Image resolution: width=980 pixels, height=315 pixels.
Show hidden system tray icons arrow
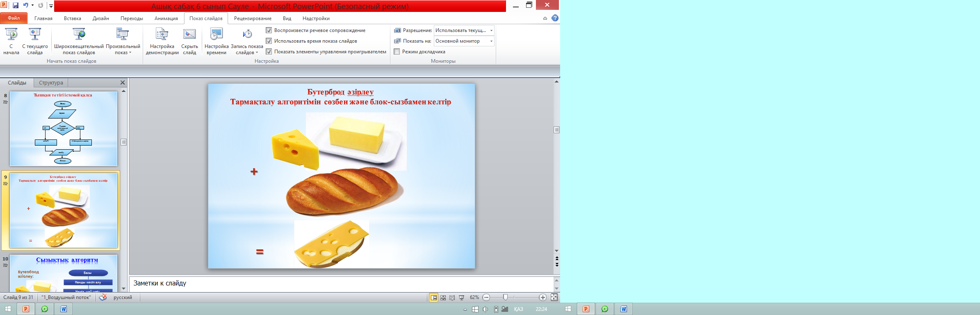tap(465, 309)
